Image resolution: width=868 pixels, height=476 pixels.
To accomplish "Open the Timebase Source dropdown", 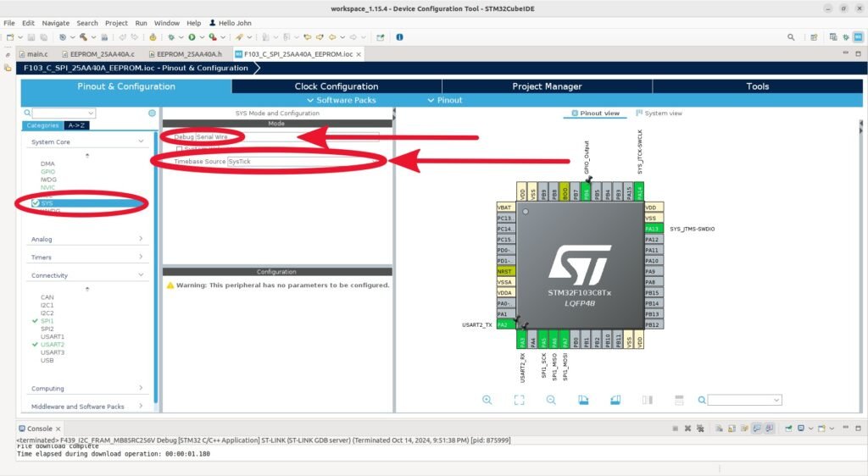I will tap(303, 162).
